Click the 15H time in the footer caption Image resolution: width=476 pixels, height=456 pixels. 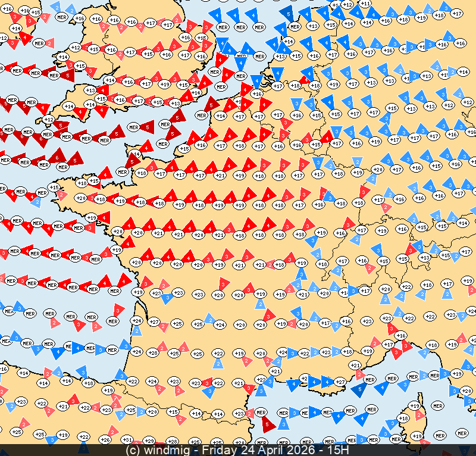338,451
